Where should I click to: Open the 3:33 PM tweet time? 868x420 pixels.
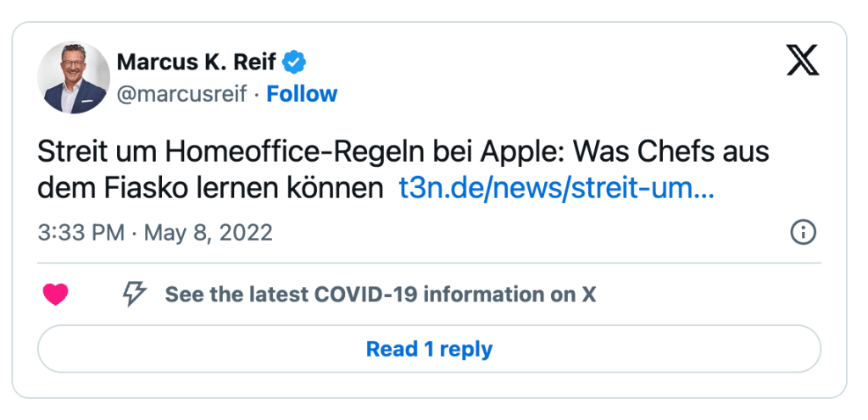click(81, 233)
